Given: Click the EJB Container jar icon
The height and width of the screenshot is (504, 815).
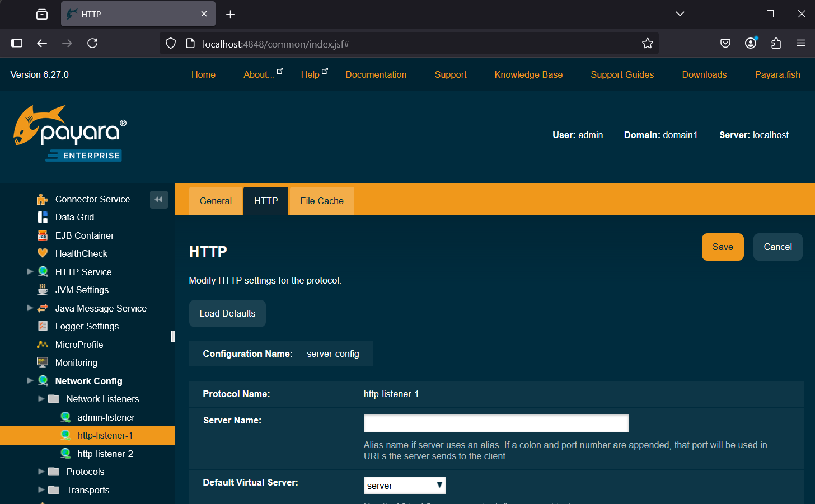Looking at the screenshot, I should pyautogui.click(x=43, y=235).
